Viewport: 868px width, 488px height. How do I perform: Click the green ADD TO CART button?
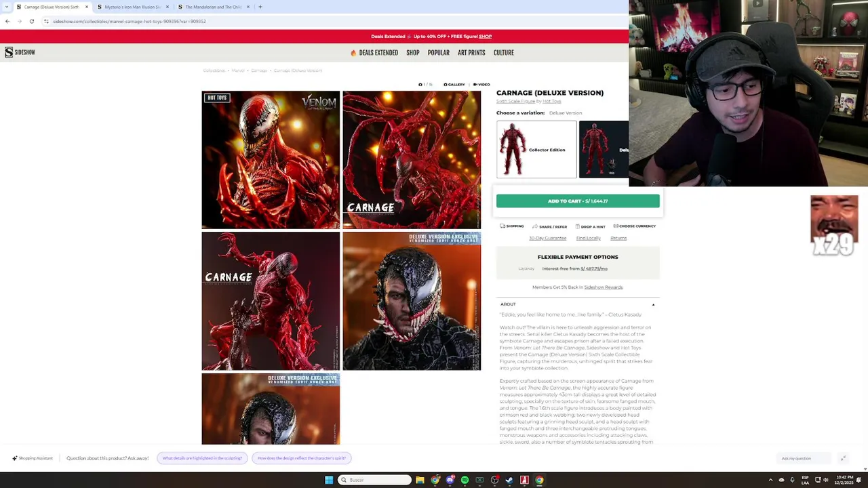[578, 201]
